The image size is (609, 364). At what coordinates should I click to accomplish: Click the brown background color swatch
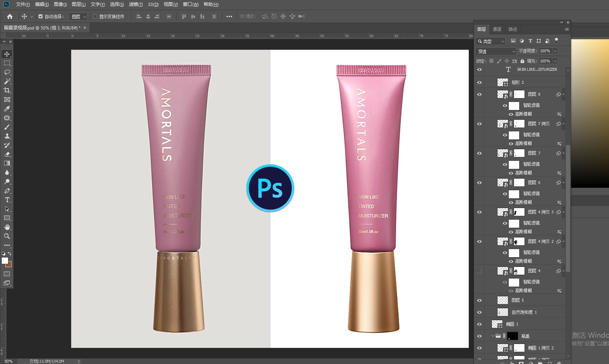[x=9, y=265]
